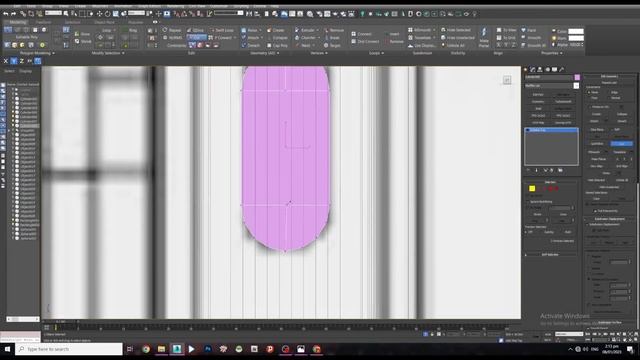Screen dimensions: 640x360
Task: Select the Select and Rotate tool
Action: 107,14
